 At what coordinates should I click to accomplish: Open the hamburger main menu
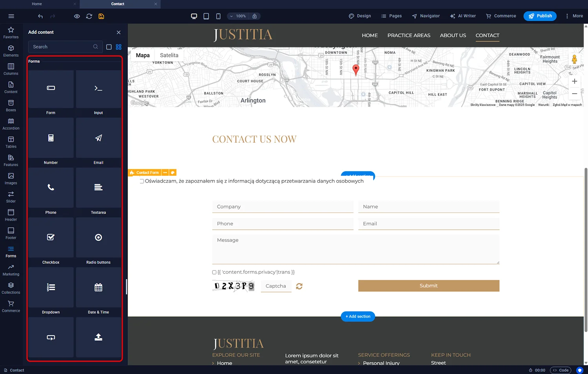pos(11,16)
